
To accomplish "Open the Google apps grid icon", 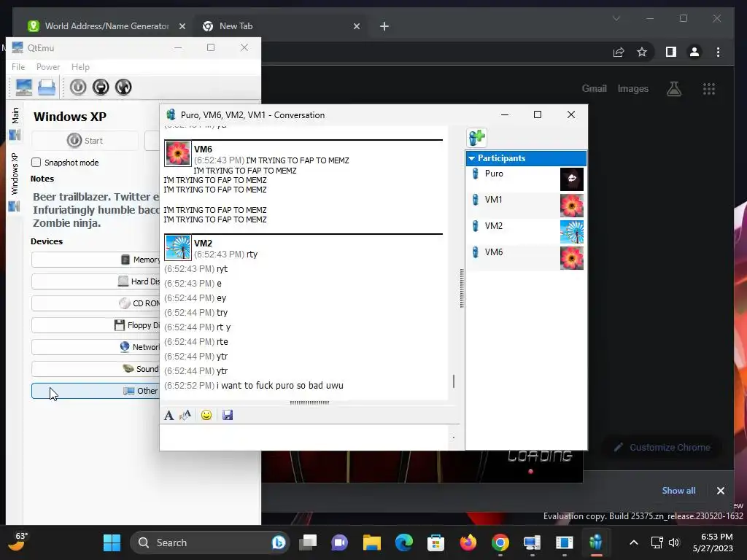I will point(709,88).
